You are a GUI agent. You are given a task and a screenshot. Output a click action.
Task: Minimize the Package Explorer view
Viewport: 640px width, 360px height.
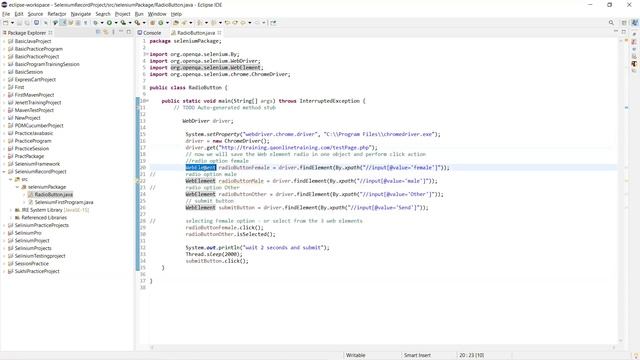[121, 32]
